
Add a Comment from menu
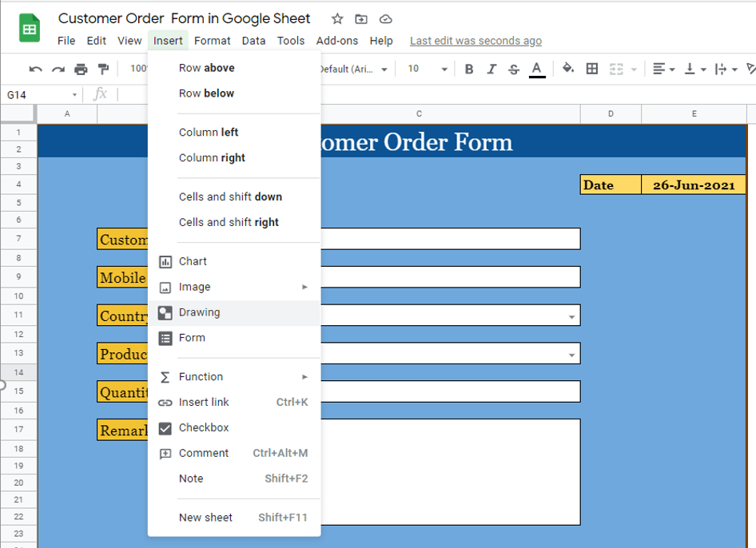click(x=234, y=454)
